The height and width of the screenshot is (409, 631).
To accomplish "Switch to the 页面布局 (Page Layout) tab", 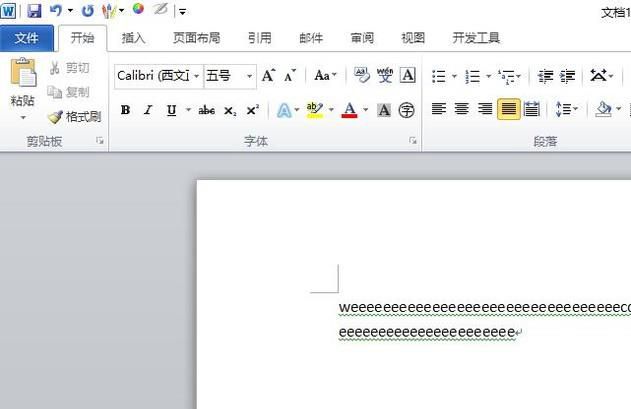I will click(196, 38).
